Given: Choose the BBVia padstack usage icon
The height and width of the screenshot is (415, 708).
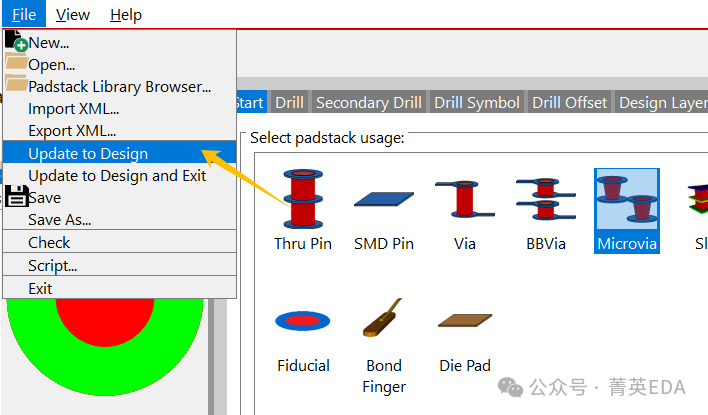Looking at the screenshot, I should pos(546,199).
